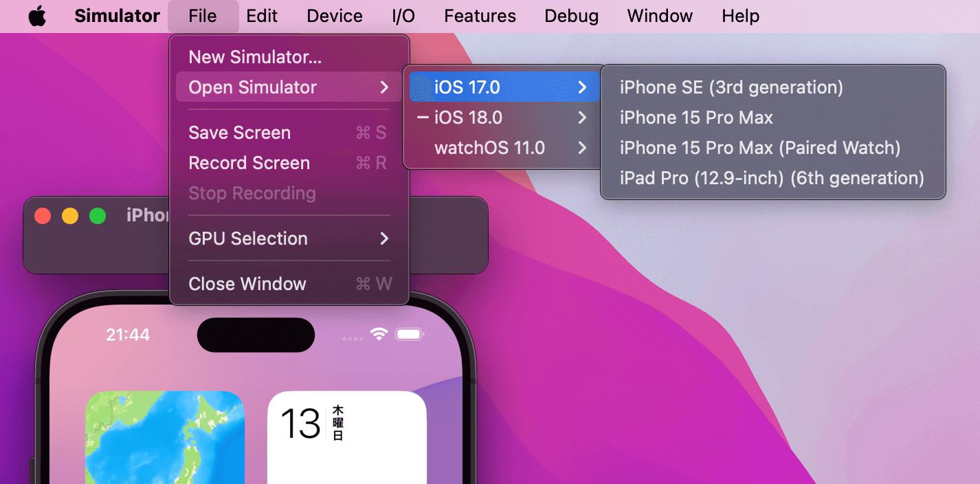
Task: Select Record Screen menu item
Action: [x=289, y=163]
